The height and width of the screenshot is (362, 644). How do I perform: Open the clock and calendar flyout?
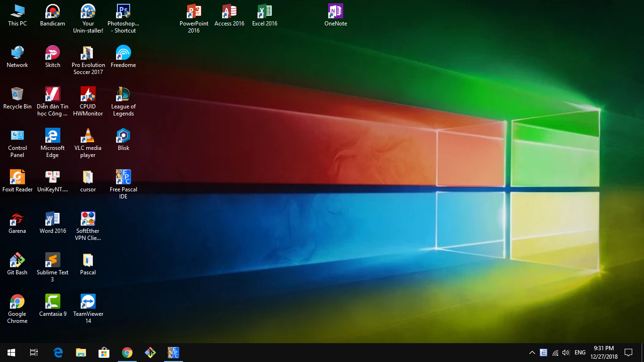point(604,353)
